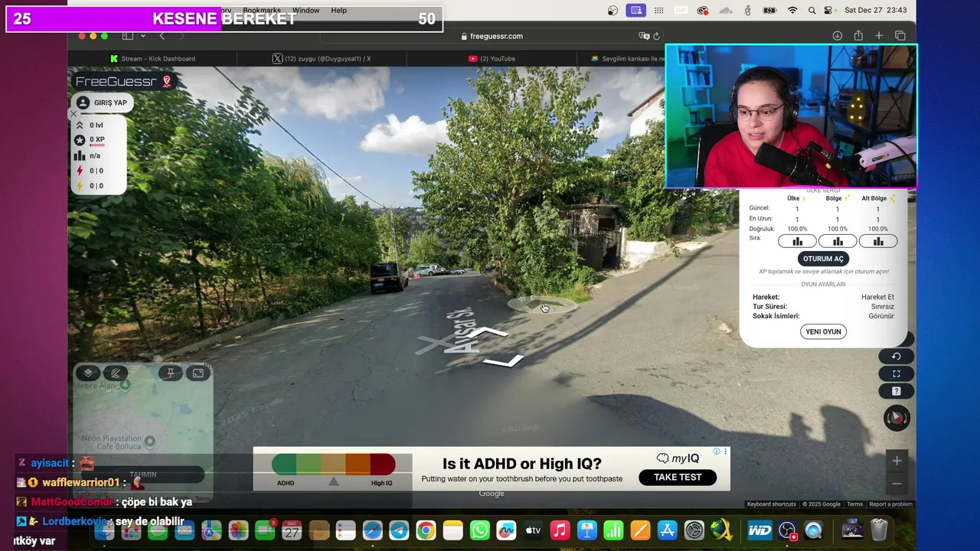Zoom in with the plus button

[x=897, y=461]
